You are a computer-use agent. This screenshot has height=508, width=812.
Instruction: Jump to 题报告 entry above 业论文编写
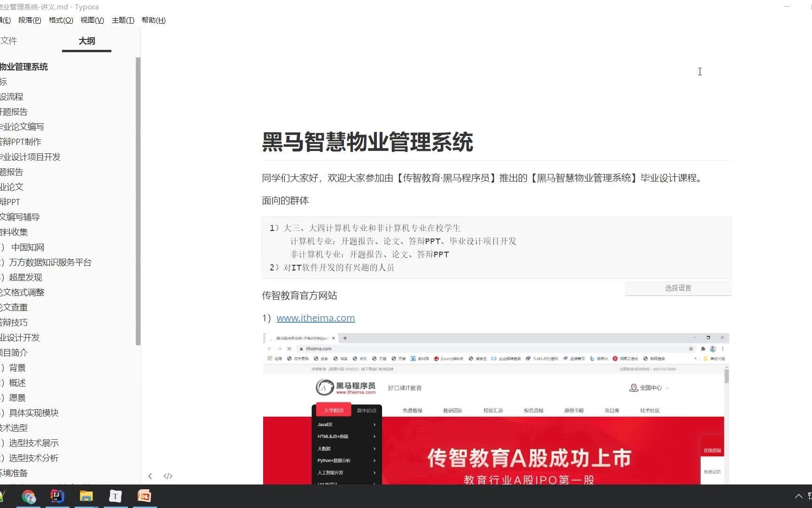pos(14,112)
